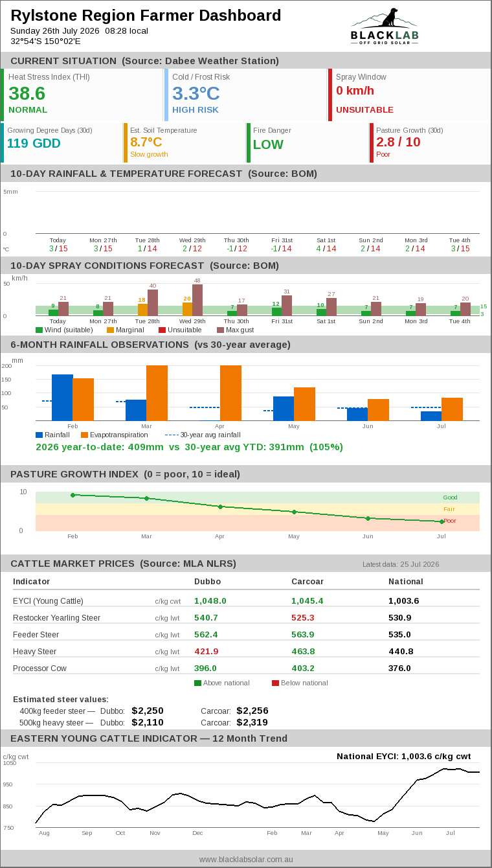Screen dimensions: 492x868
Task: Click the 119 GDD value
Action: point(34,143)
